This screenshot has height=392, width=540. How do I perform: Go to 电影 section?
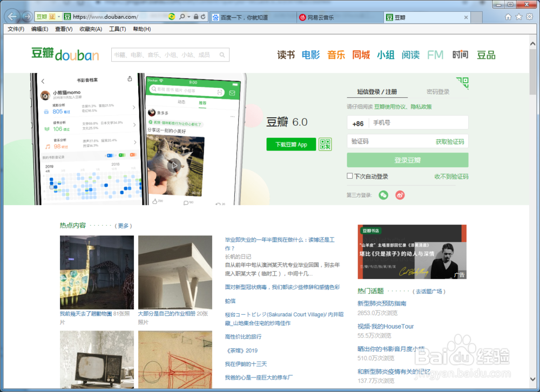pos(310,55)
